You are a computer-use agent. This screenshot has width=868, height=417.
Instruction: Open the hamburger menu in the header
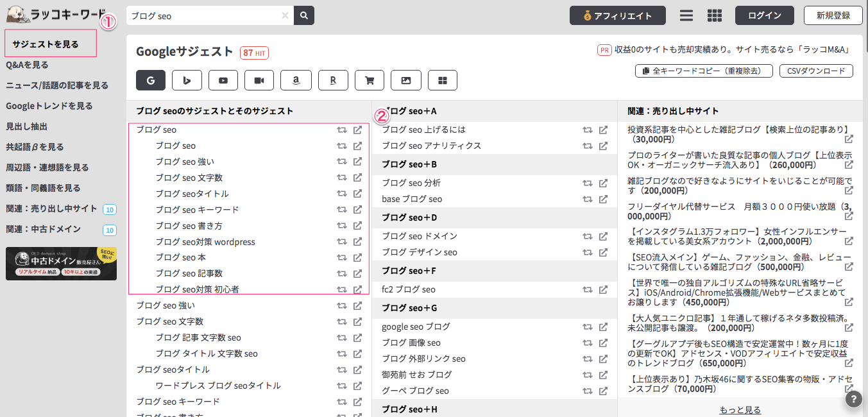[x=686, y=15]
